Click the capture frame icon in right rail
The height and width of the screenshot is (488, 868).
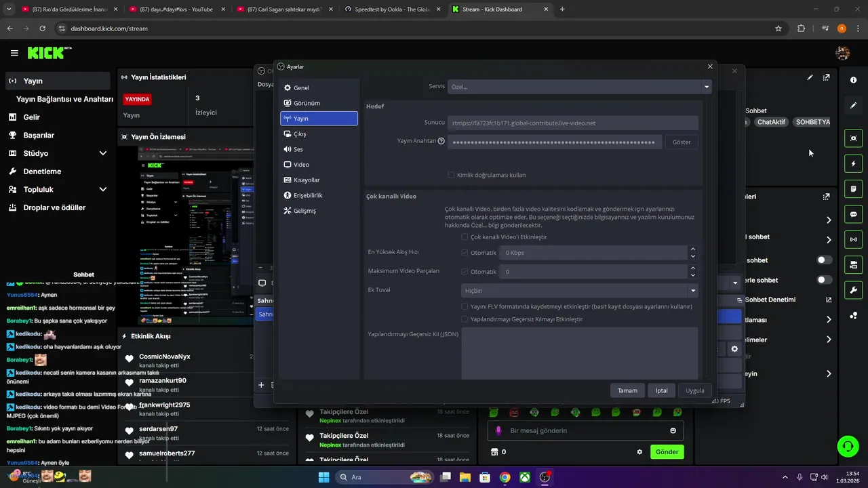(853, 138)
